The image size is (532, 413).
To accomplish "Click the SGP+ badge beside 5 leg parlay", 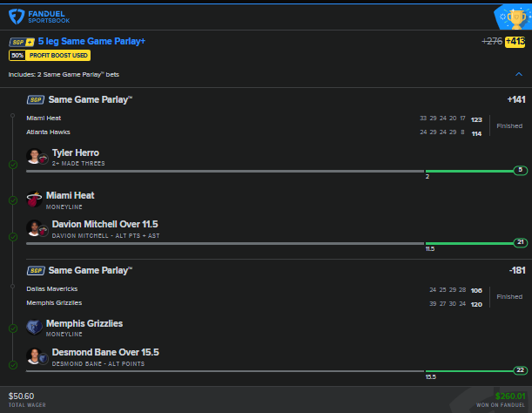I will click(22, 42).
